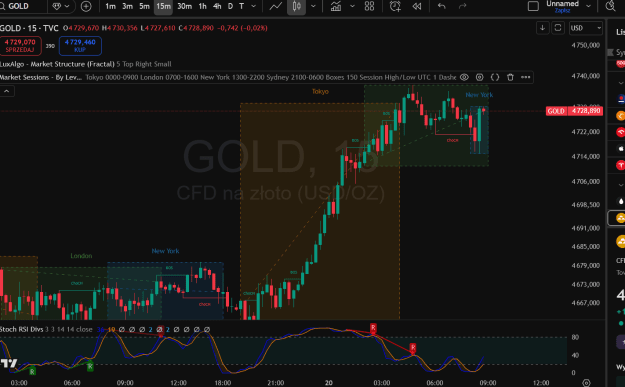Remove the Market Sessions indicator
Viewport: 625px width, 387px height.
tap(510, 77)
